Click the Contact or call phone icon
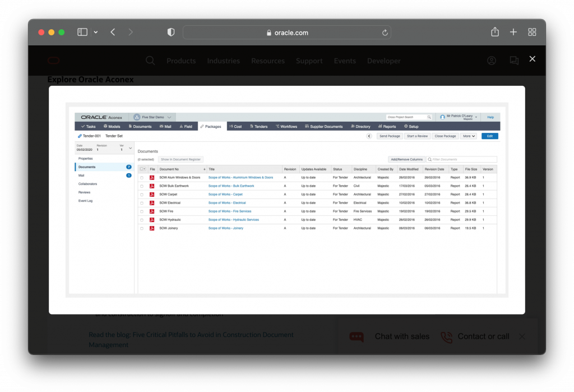574x392 pixels. [446, 336]
